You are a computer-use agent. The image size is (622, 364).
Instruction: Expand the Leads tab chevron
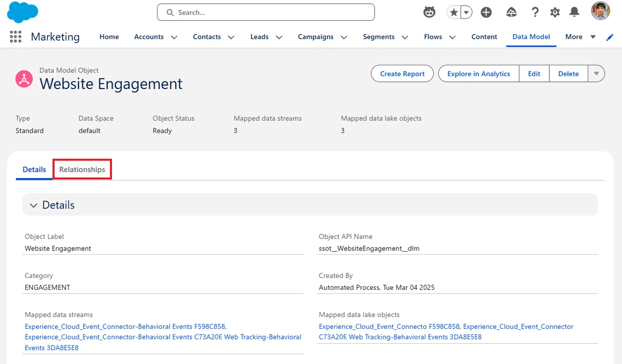(279, 37)
